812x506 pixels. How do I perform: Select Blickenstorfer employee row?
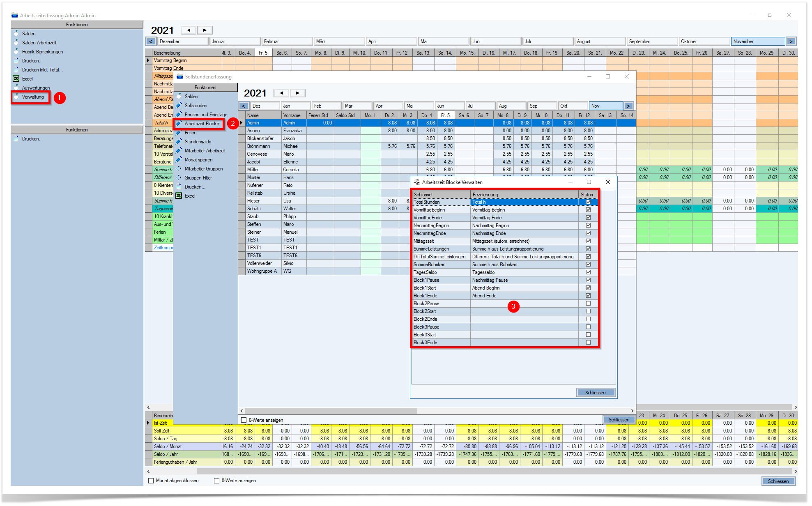[437, 138]
